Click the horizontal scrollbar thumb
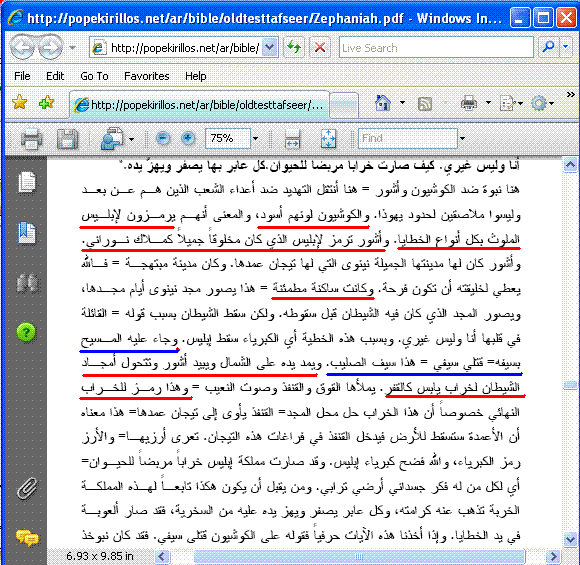 (x=359, y=556)
